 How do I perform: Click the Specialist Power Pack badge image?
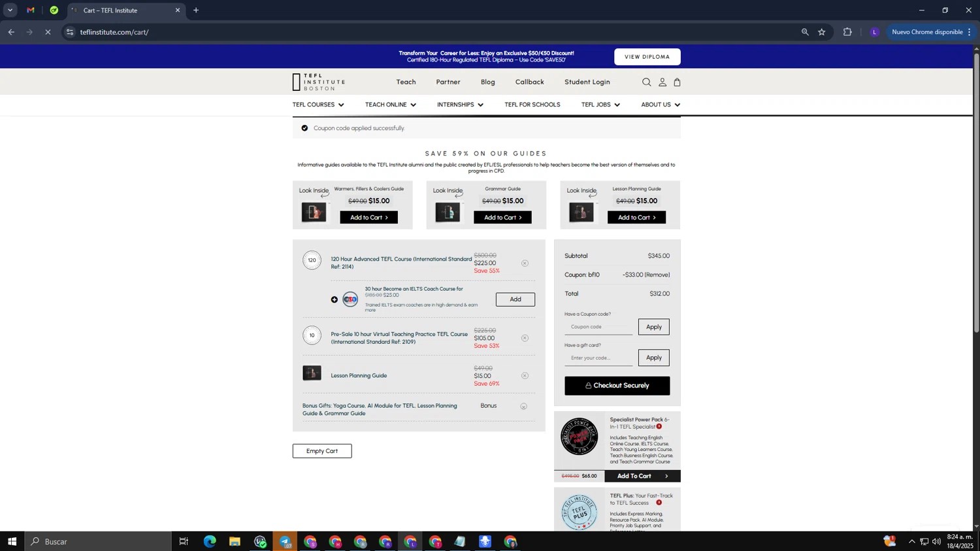tap(580, 437)
